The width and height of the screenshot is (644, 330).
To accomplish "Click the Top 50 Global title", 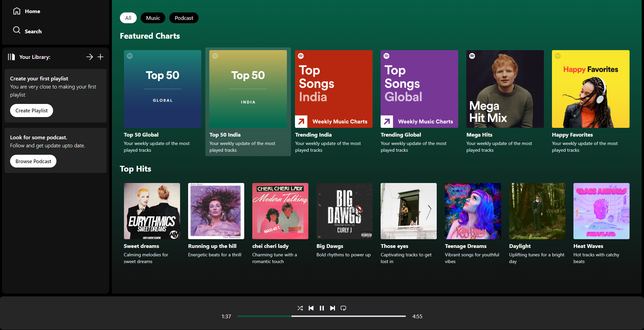I will click(x=141, y=135).
